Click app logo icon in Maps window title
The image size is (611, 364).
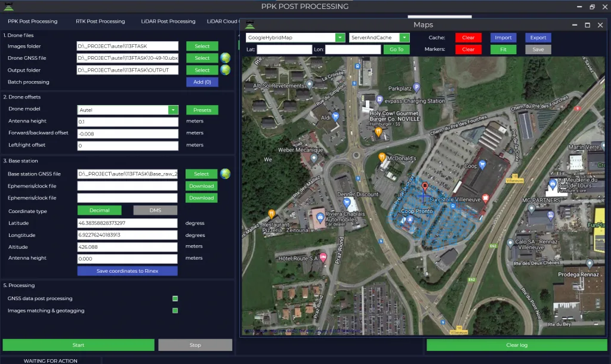point(250,25)
